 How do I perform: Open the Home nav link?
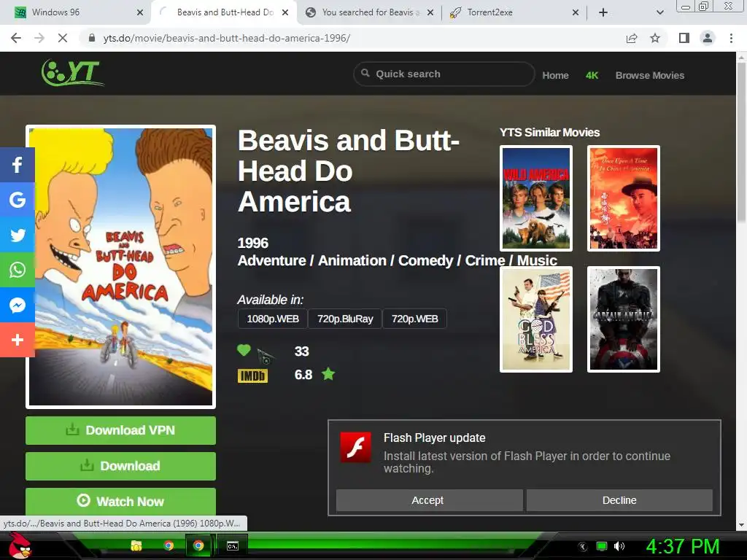(555, 75)
